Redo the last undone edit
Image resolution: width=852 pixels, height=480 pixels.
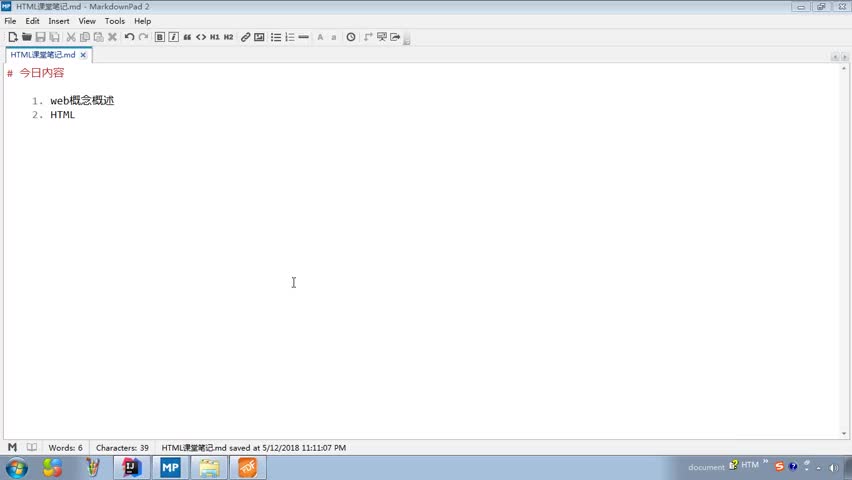click(x=143, y=37)
